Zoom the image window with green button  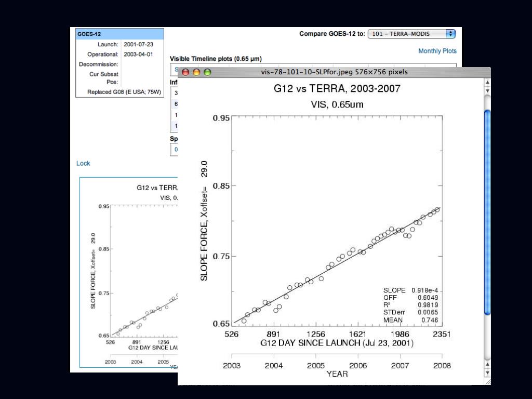coord(207,72)
